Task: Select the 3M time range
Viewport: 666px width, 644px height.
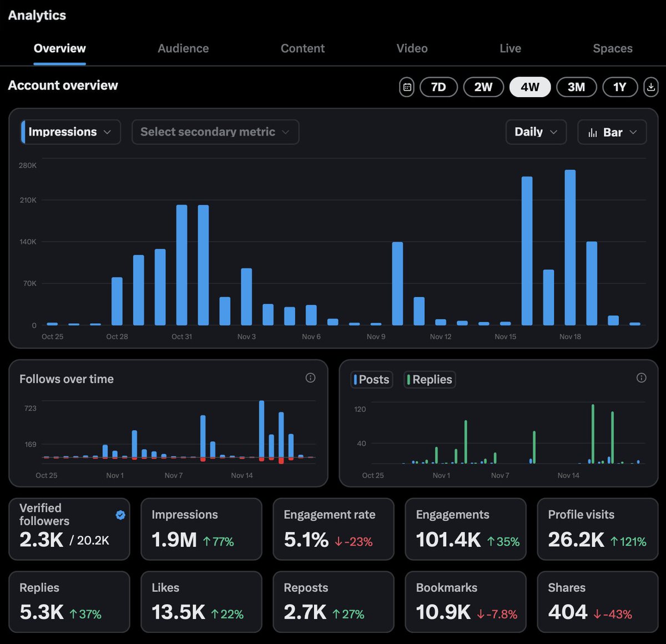Action: click(x=576, y=87)
